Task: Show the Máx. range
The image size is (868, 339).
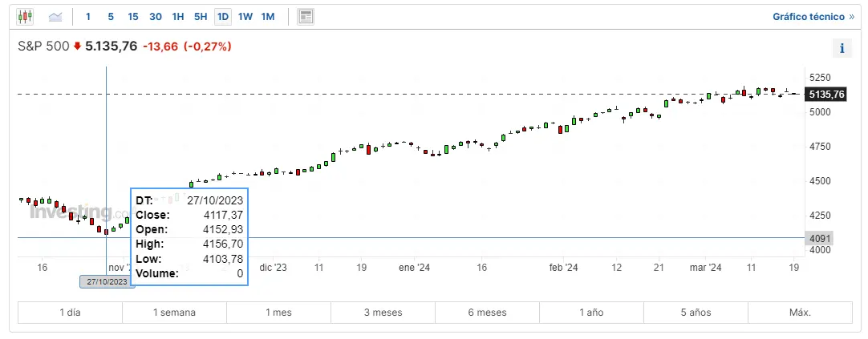Action: tap(800, 313)
